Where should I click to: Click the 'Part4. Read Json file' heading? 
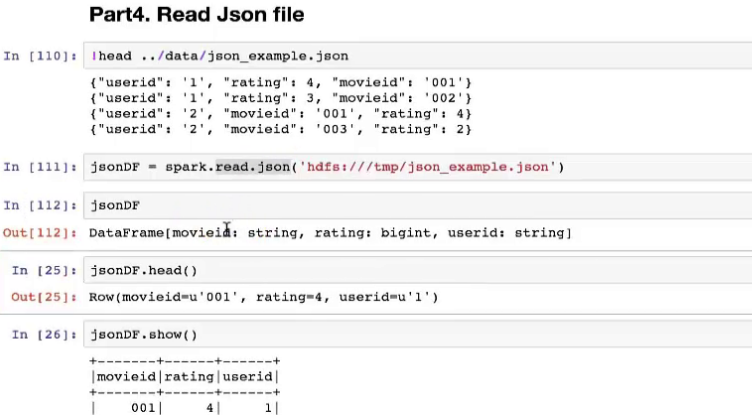click(197, 14)
